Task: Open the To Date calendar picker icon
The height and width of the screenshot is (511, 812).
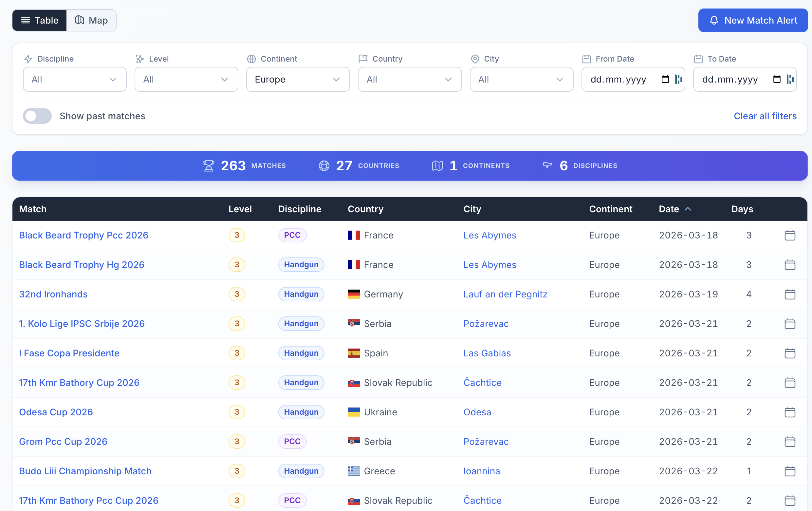Action: (x=777, y=79)
